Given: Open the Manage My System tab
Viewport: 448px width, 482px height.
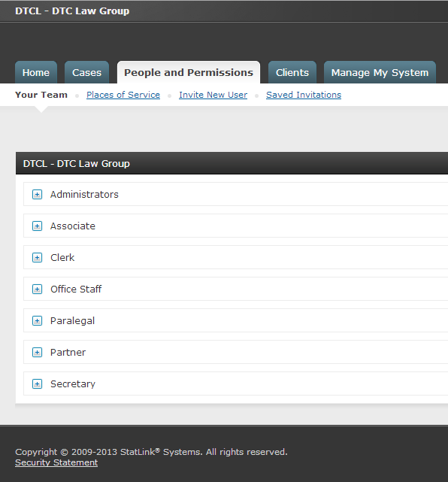Looking at the screenshot, I should (380, 72).
